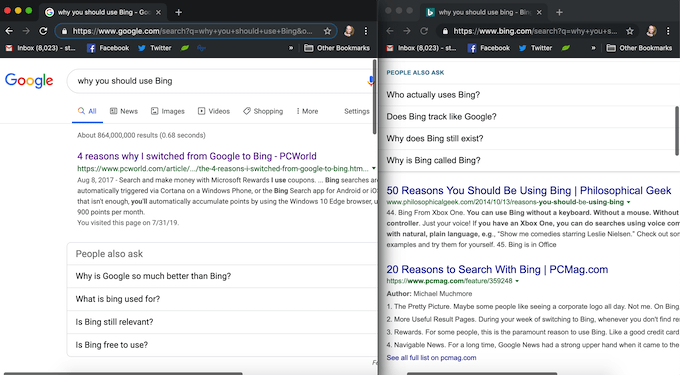Show hidden bookmarks chevron in Google window
Image resolution: width=680 pixels, height=375 pixels.
[x=291, y=48]
